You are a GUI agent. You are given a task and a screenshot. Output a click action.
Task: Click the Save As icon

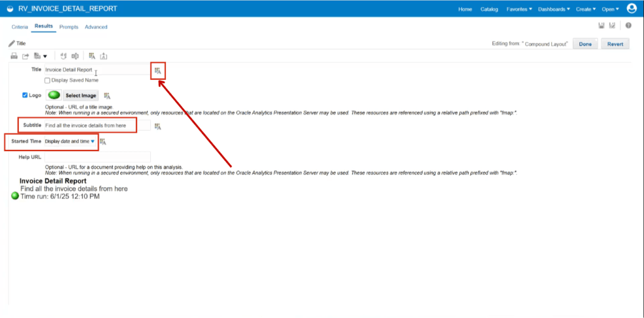point(612,26)
